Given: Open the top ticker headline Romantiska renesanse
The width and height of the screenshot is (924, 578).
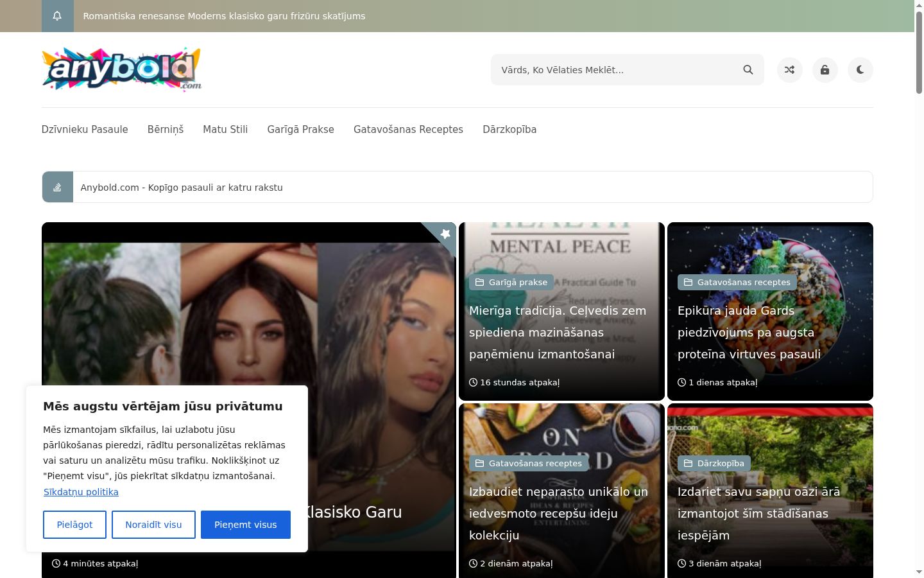Looking at the screenshot, I should click(224, 16).
